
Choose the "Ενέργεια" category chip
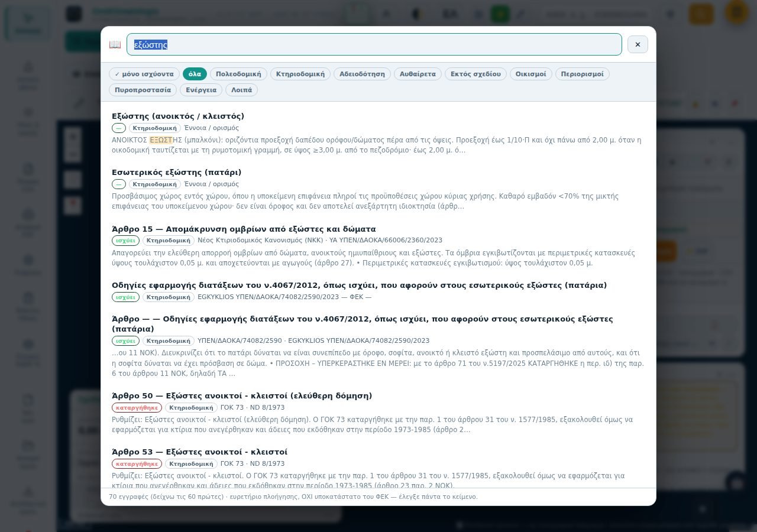pyautogui.click(x=201, y=90)
